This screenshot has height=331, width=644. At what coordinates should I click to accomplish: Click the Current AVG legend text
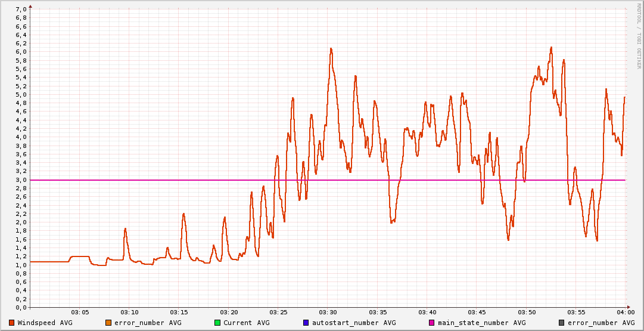(x=246, y=323)
